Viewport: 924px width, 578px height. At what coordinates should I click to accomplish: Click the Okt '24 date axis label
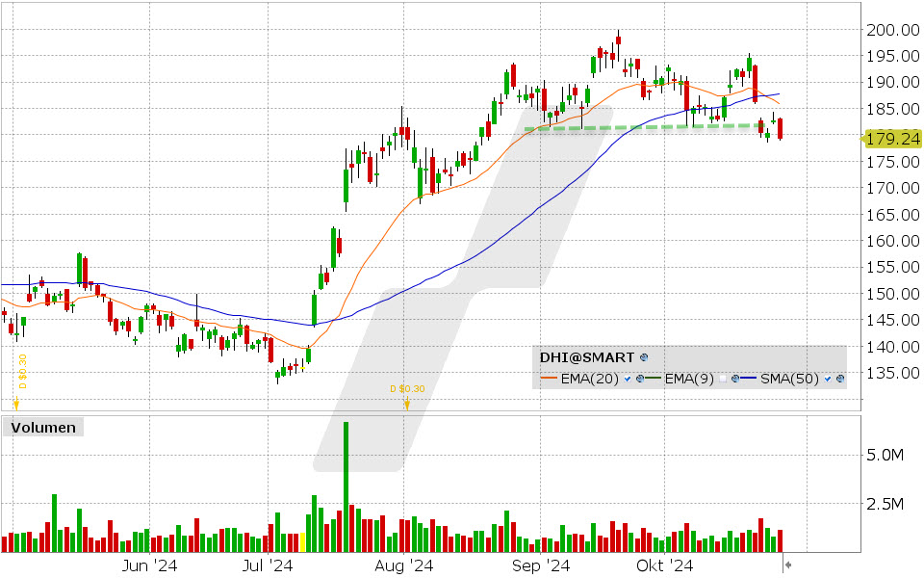coord(665,566)
